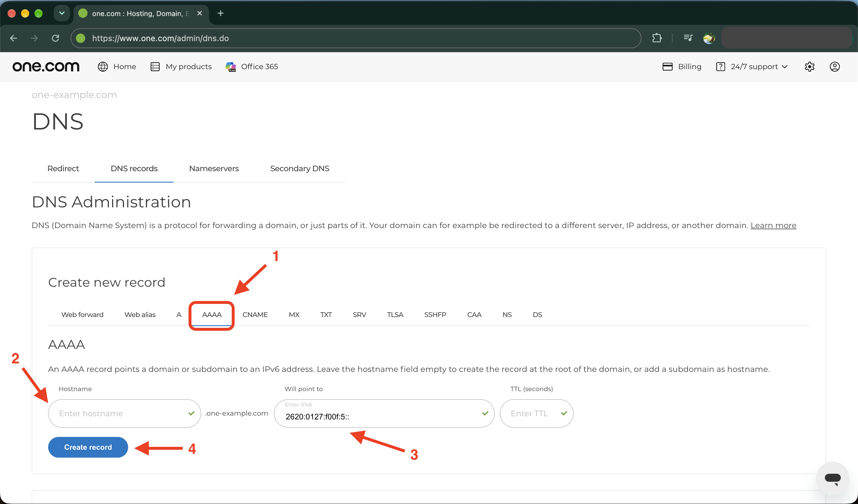Expand the 24/7 support dropdown

(x=752, y=67)
